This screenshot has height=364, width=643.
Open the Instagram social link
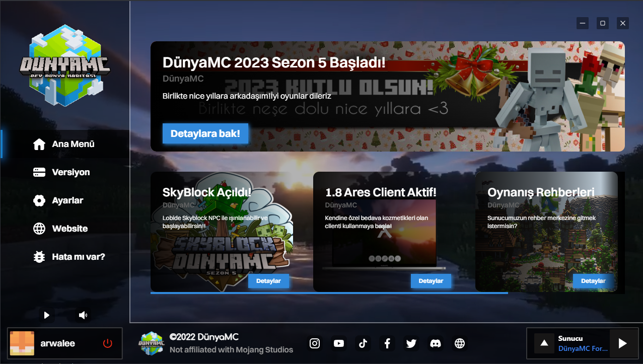(315, 343)
